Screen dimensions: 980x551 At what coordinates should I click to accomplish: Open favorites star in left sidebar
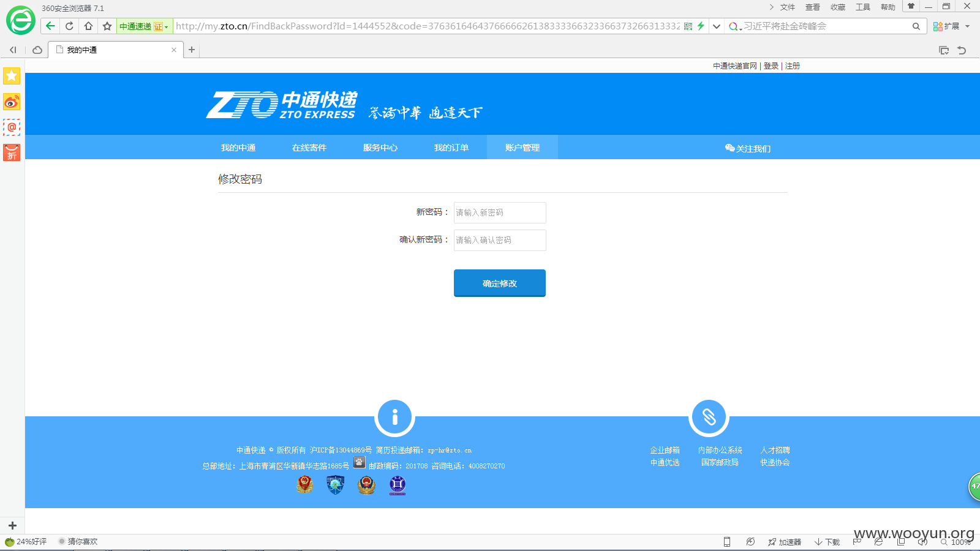click(12, 76)
